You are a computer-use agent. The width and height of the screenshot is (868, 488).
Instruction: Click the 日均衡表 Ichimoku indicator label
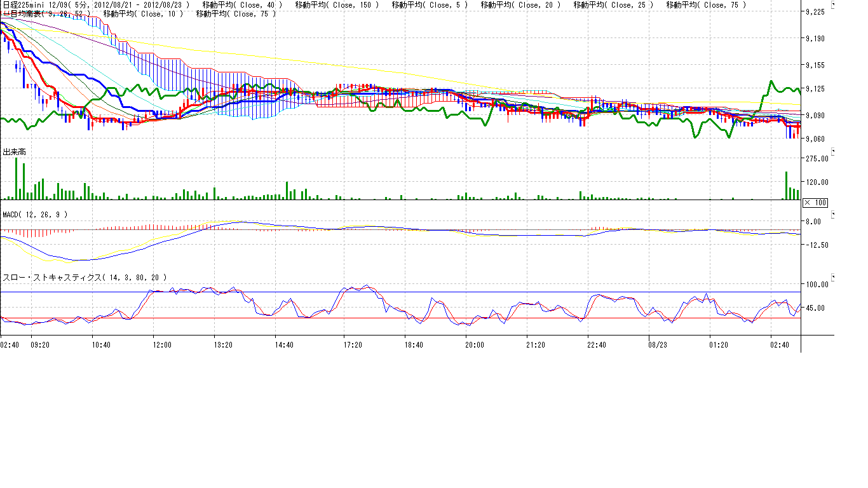point(50,13)
